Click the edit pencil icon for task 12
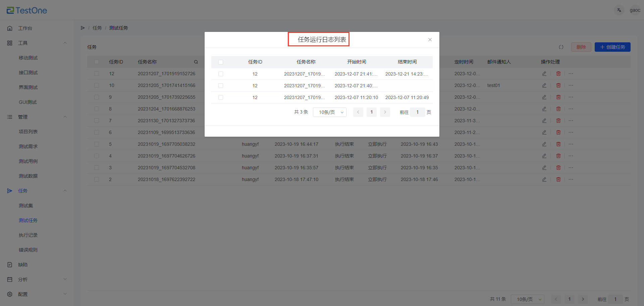 (544, 74)
